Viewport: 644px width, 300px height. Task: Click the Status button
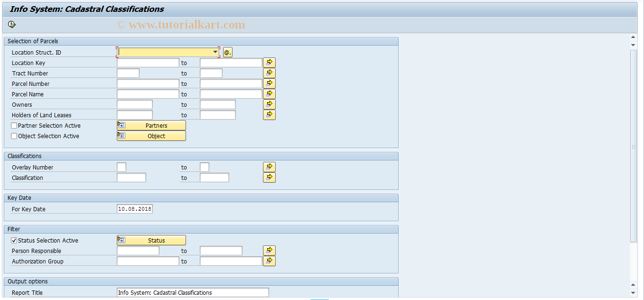coord(151,240)
